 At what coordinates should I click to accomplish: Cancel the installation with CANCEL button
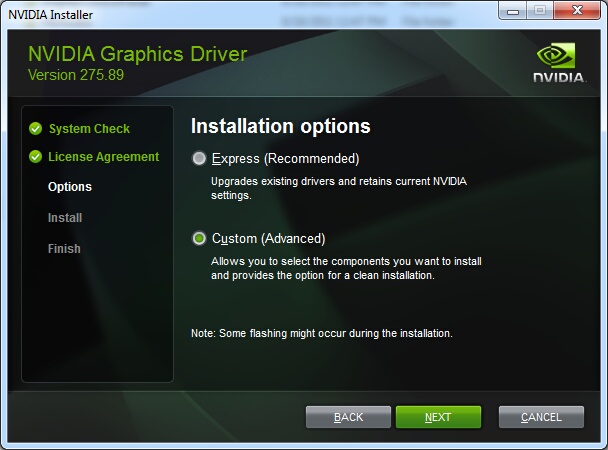pos(541,417)
